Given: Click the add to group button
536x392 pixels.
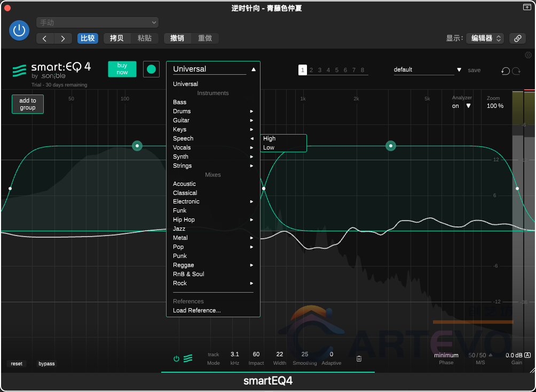Looking at the screenshot, I should 27,104.
